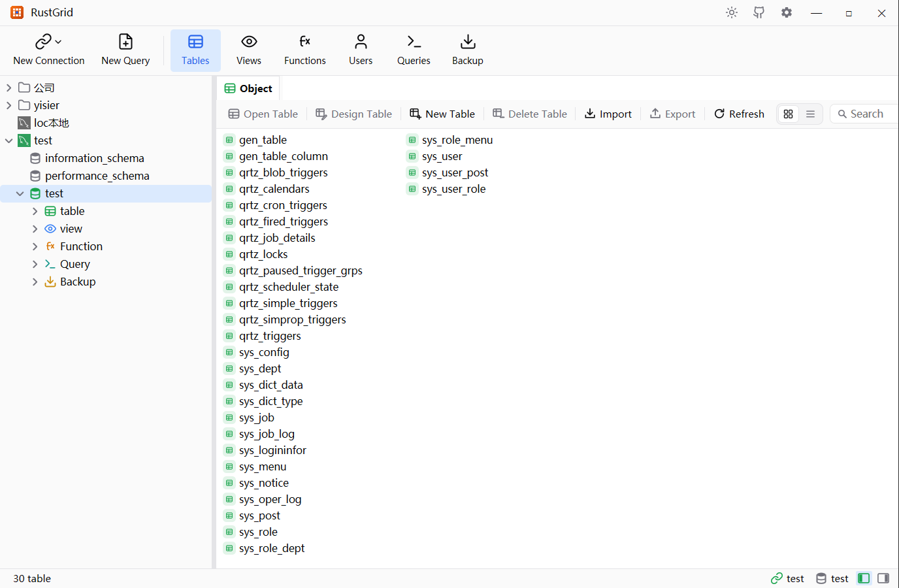Viewport: 899px width, 588px height.
Task: Open the Users toolbar icon
Action: point(361,42)
